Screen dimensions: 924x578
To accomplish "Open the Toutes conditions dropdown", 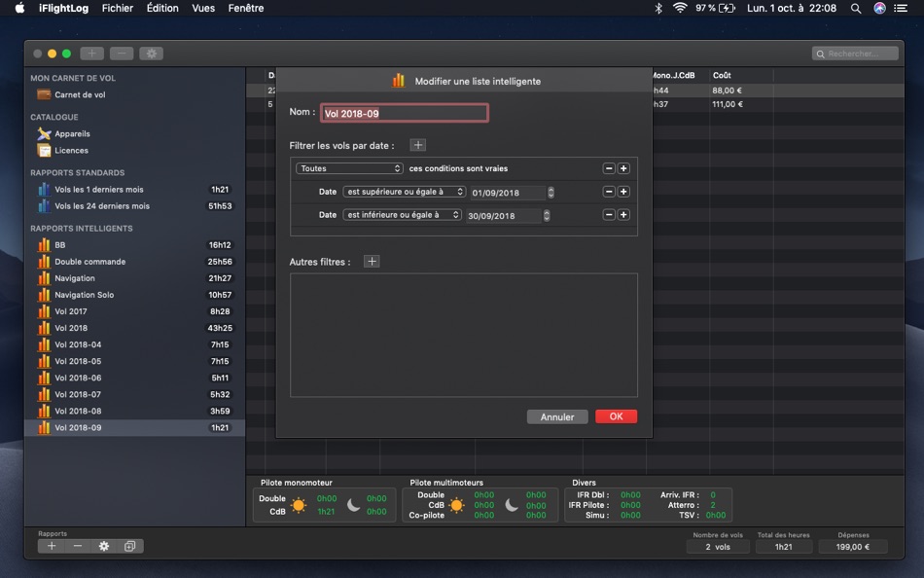I will (x=349, y=168).
